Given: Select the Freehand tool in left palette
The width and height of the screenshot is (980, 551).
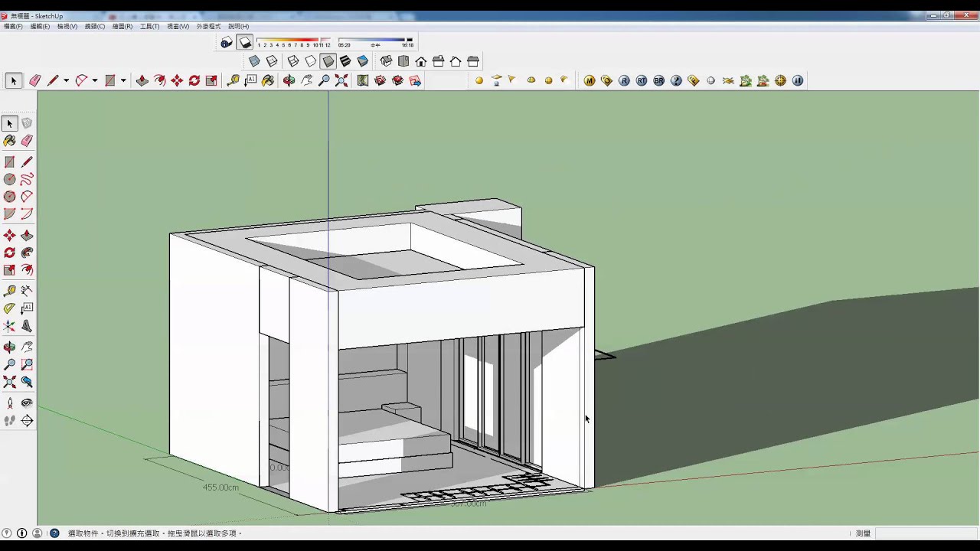Looking at the screenshot, I should (x=27, y=179).
